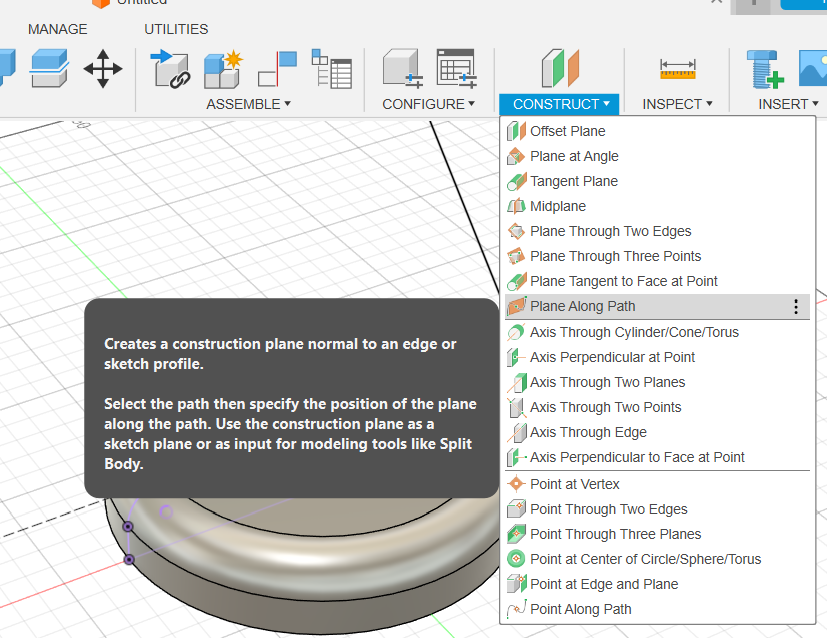Click the Offset Plane toolbar icon
Image resolution: width=827 pixels, height=638 pixels.
(x=560, y=68)
